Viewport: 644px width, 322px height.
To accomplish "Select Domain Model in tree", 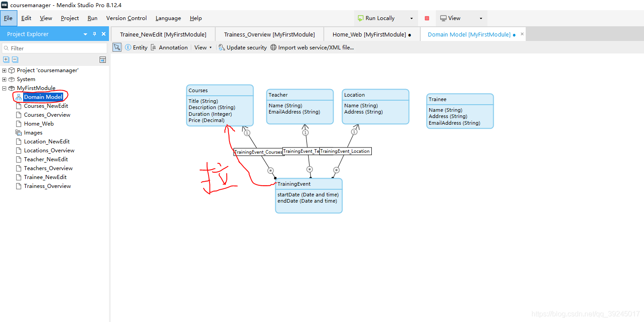I will coord(43,97).
